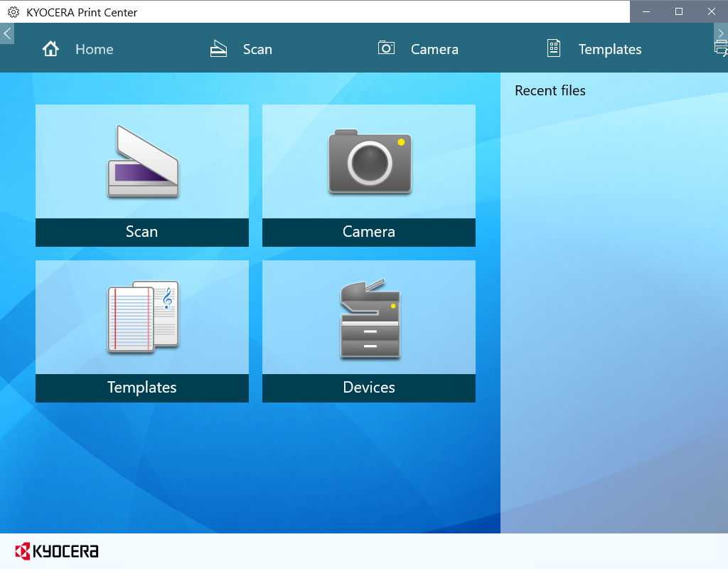Open the Devices tile printer image

tap(370, 319)
